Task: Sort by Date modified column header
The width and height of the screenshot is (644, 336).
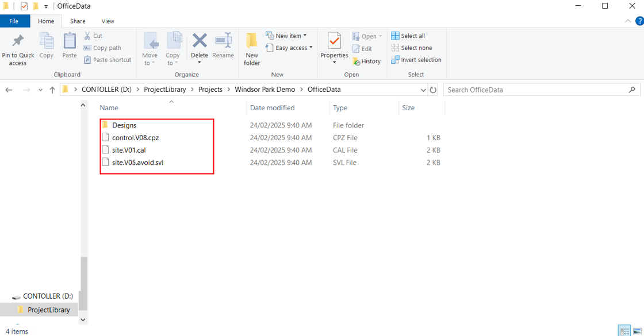Action: [x=287, y=108]
